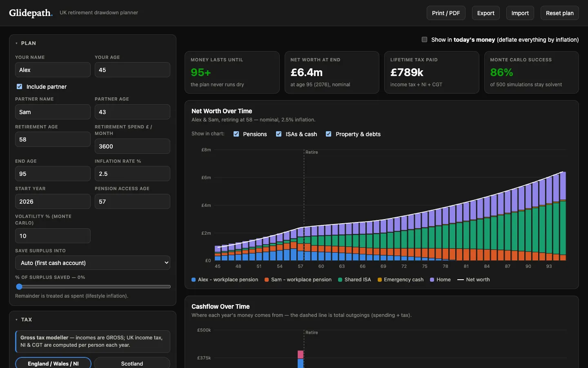Click the Net worth line legend item
588x368 pixels.
[473, 280]
